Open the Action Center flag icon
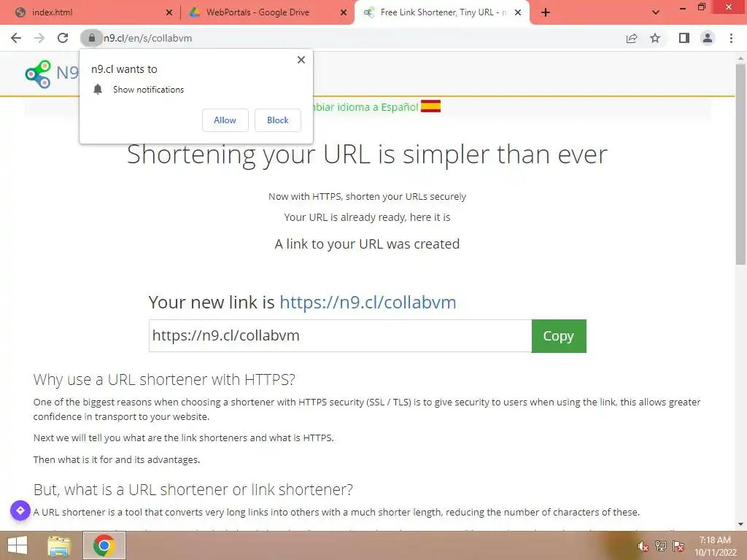Screen dimensions: 747x560 678,546
